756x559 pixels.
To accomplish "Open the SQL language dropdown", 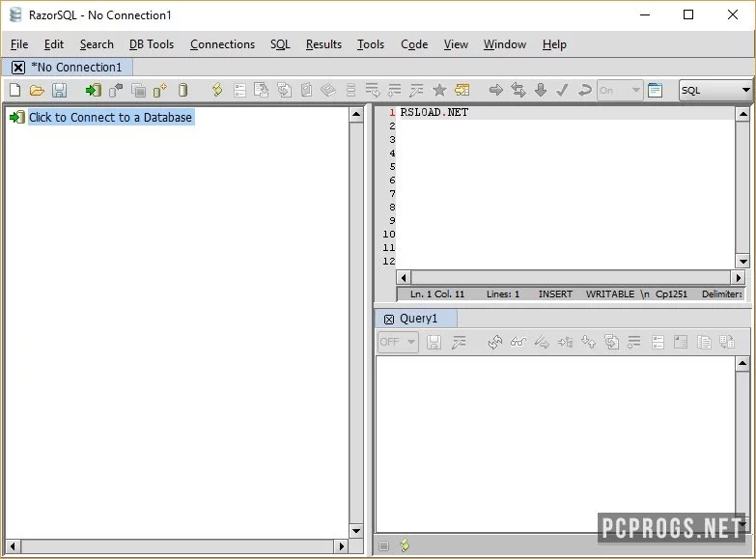I will pyautogui.click(x=715, y=90).
